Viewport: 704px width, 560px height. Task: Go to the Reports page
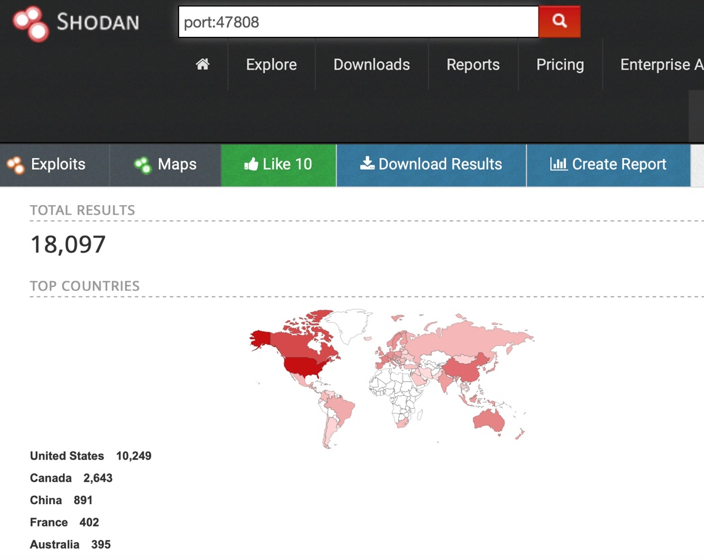(x=472, y=64)
